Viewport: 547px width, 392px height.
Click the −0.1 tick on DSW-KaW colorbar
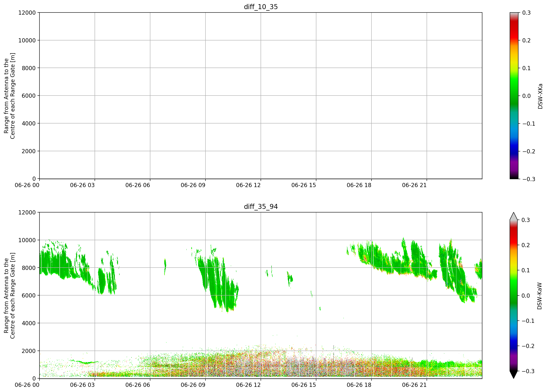(x=528, y=321)
